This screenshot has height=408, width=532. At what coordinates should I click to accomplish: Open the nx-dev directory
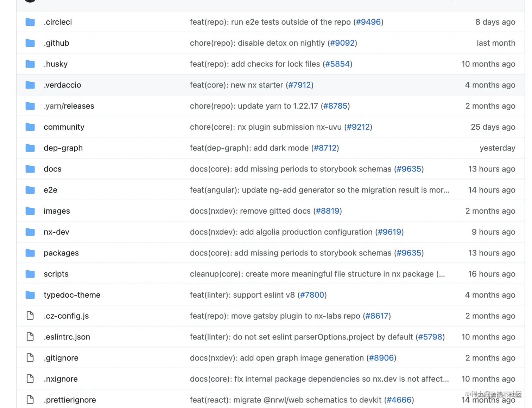point(56,232)
